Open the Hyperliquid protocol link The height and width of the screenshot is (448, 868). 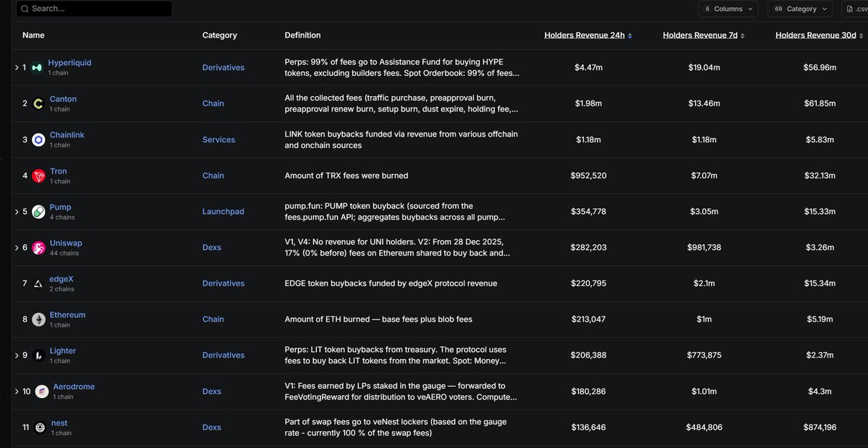(69, 63)
